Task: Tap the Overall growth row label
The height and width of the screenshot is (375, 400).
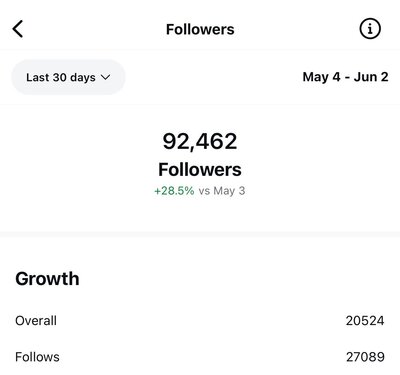Action: tap(36, 321)
